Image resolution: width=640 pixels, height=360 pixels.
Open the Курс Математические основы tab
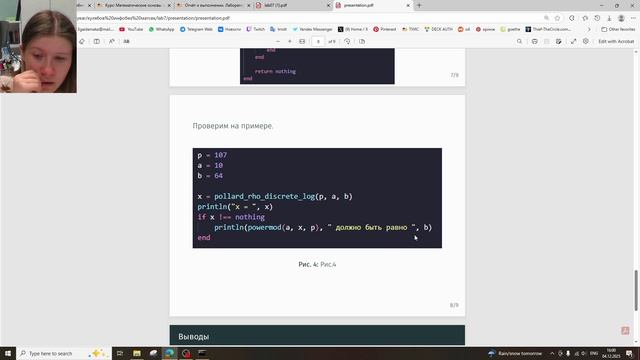click(133, 5)
